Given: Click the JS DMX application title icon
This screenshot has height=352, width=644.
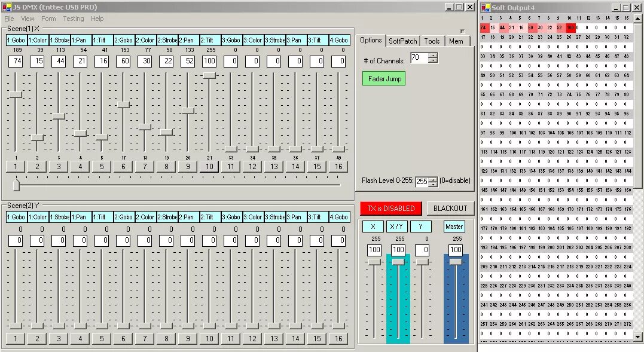Looking at the screenshot, I should pyautogui.click(x=7, y=7).
